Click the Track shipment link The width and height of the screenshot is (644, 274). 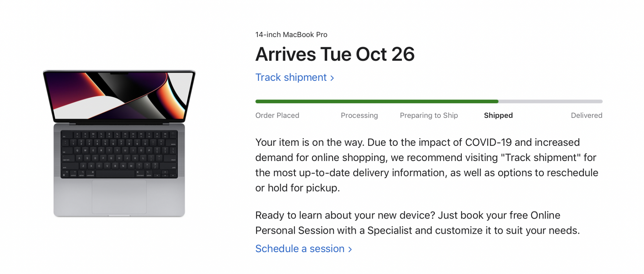point(291,78)
